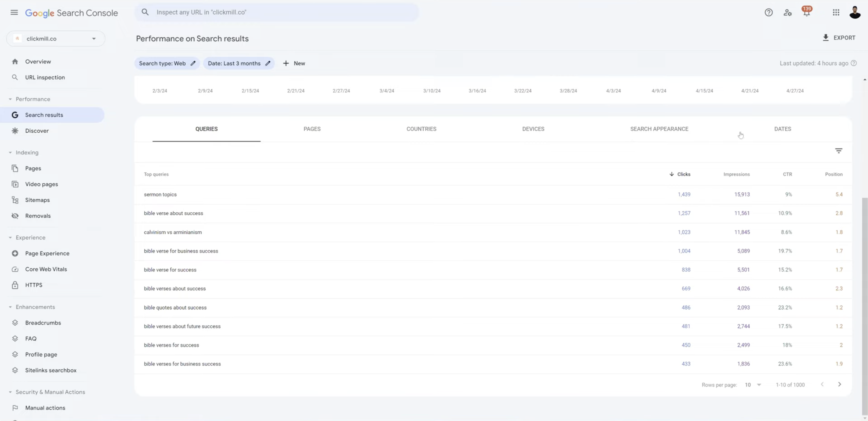The width and height of the screenshot is (868, 421).
Task: Add a New filter
Action: pos(294,63)
